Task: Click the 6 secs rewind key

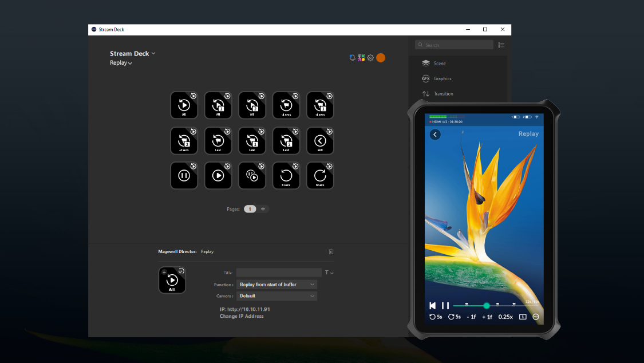Action: point(286,175)
